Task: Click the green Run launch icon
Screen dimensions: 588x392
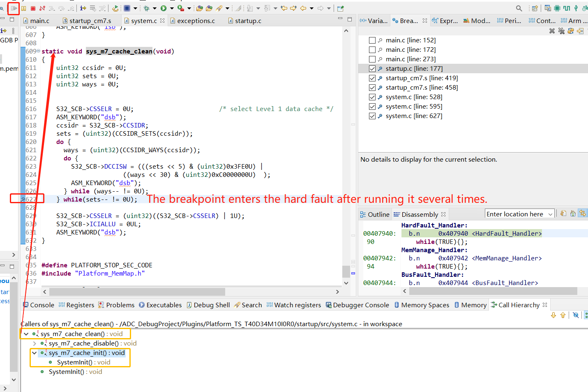Action: click(164, 8)
